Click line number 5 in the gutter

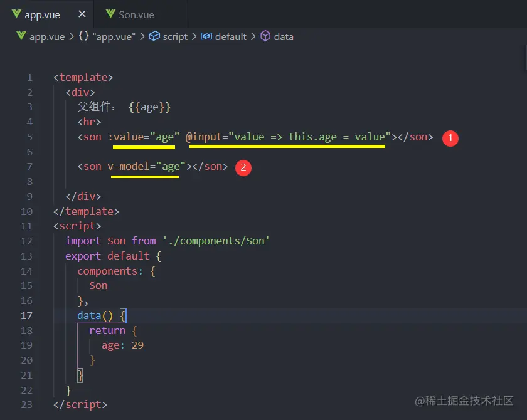[x=29, y=137]
